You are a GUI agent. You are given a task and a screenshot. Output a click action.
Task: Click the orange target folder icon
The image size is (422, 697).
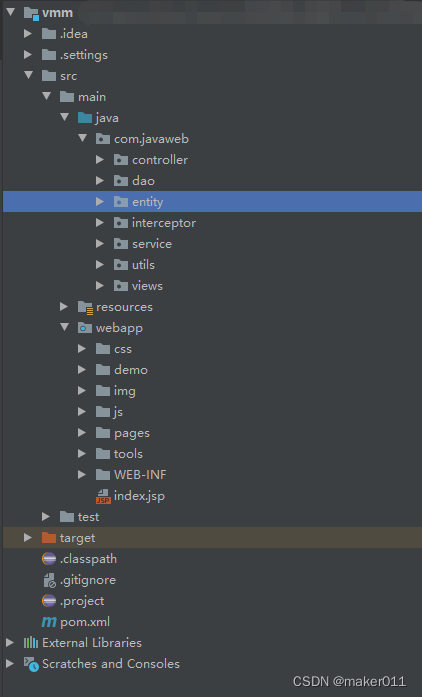[49, 538]
